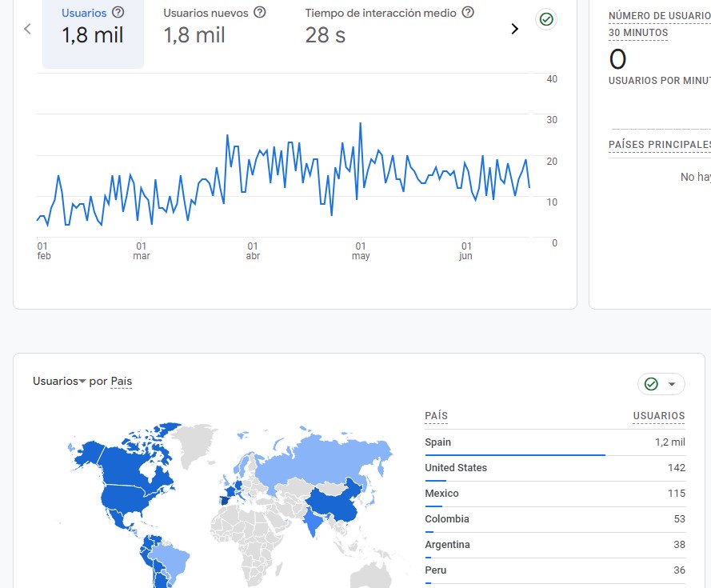711x588 pixels.
Task: Click green check icon in country card
Action: 651,384
